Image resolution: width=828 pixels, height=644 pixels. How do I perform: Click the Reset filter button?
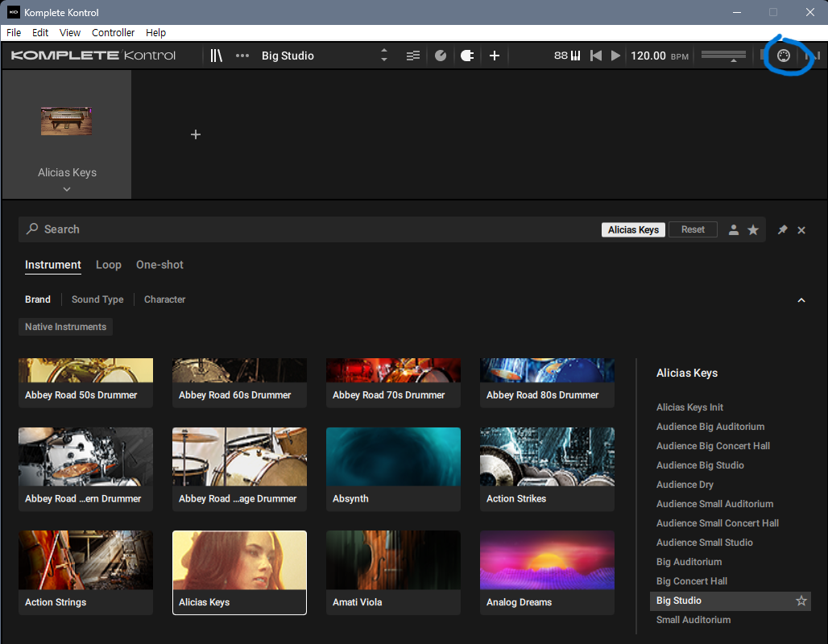693,229
